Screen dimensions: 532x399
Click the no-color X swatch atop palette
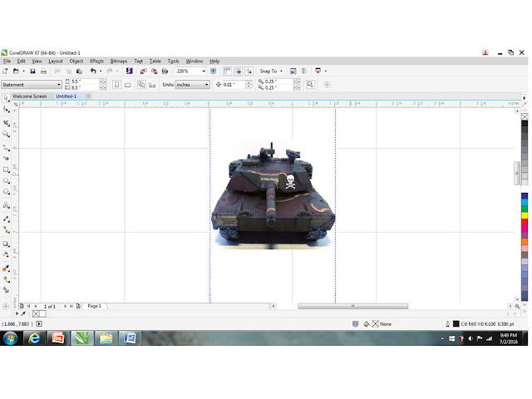click(525, 116)
